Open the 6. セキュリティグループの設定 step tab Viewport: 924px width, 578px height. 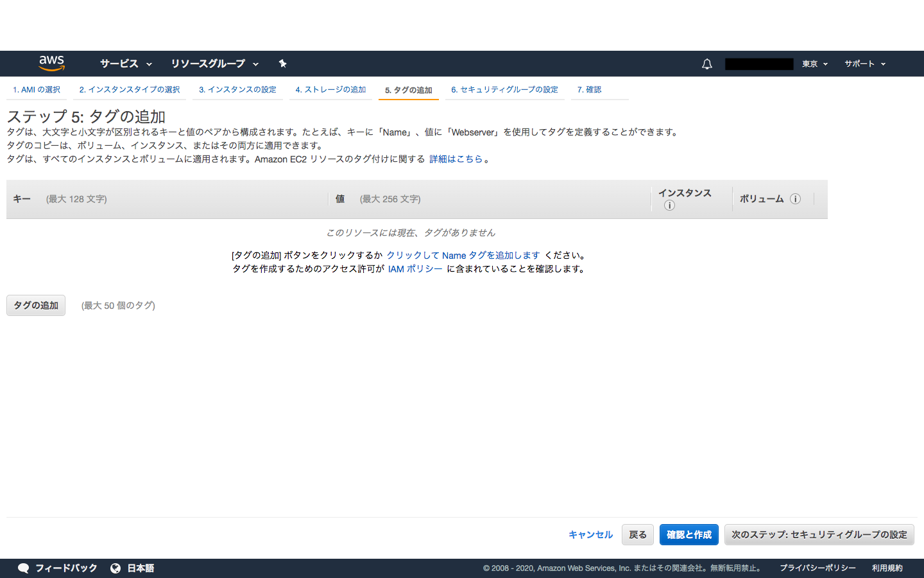click(x=505, y=89)
